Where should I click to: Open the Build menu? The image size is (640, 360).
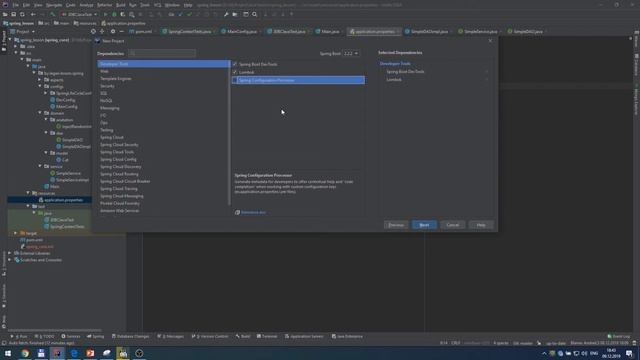pos(120,5)
